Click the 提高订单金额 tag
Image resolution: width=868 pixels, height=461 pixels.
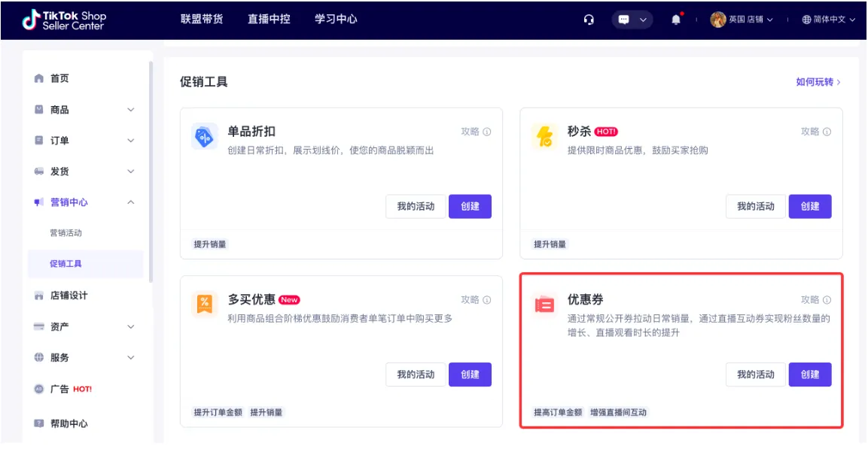coord(558,412)
